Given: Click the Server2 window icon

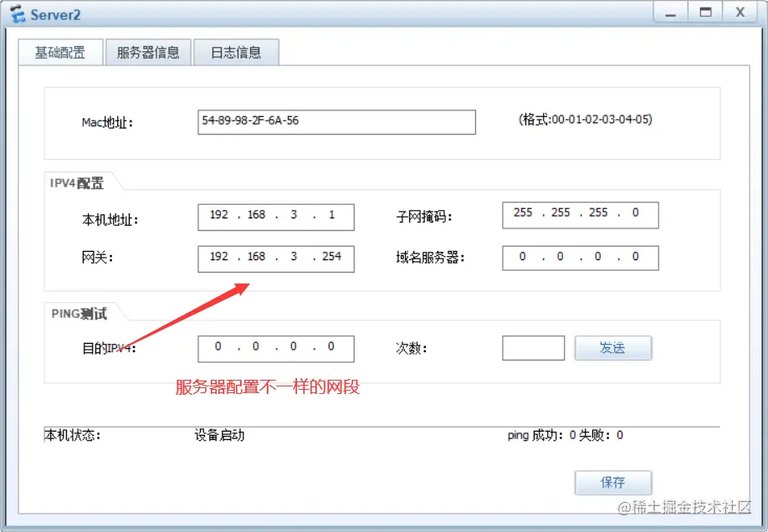Looking at the screenshot, I should tap(18, 13).
